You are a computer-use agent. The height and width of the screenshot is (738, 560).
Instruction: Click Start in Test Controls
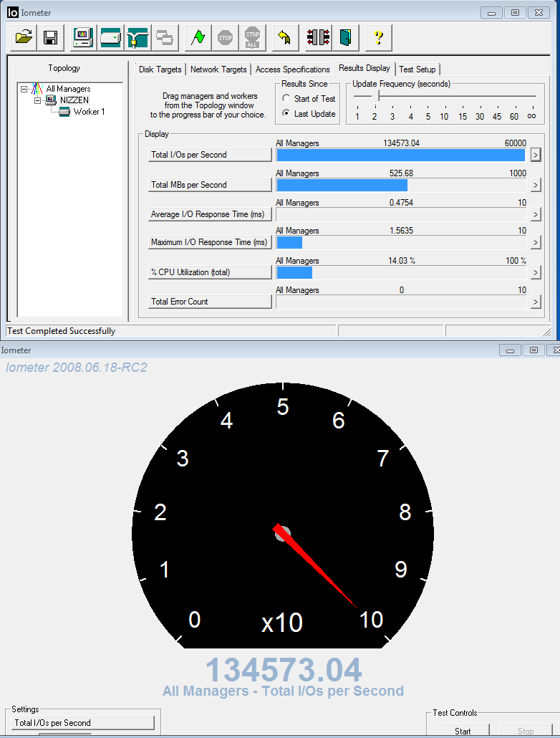tap(463, 731)
